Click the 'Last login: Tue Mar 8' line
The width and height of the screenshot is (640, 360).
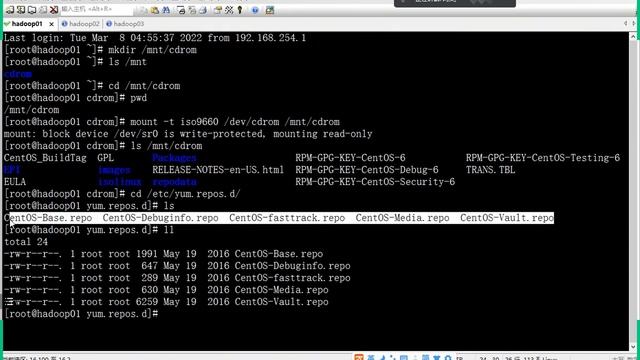(x=155, y=38)
